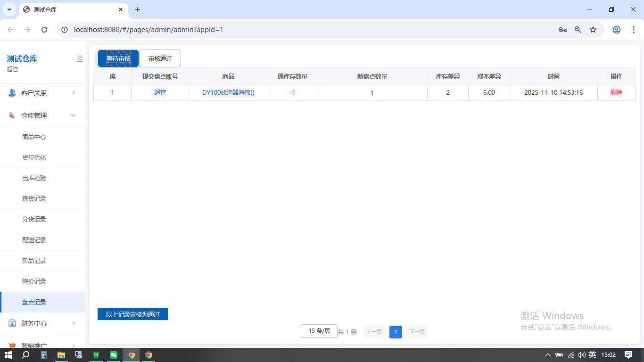Click the 仓库管理 warehouse icon

(x=11, y=115)
